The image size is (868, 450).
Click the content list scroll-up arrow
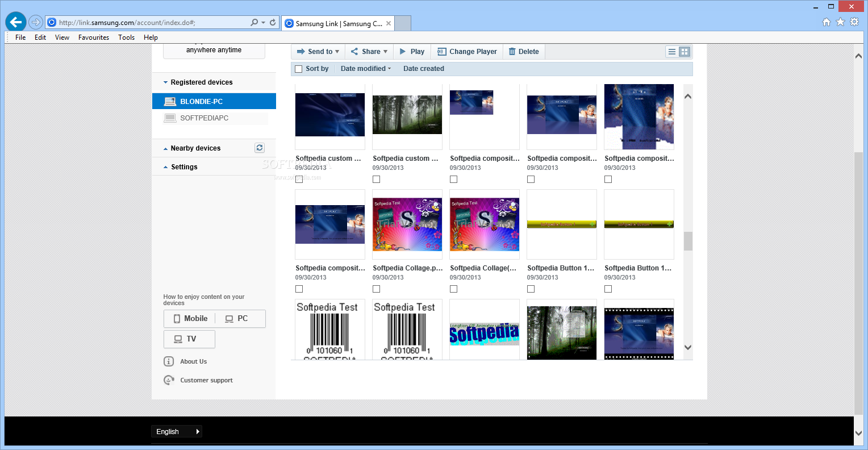[688, 97]
